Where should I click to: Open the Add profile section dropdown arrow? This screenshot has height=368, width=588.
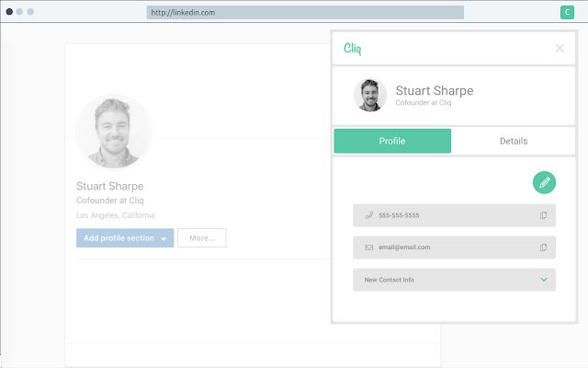click(164, 239)
